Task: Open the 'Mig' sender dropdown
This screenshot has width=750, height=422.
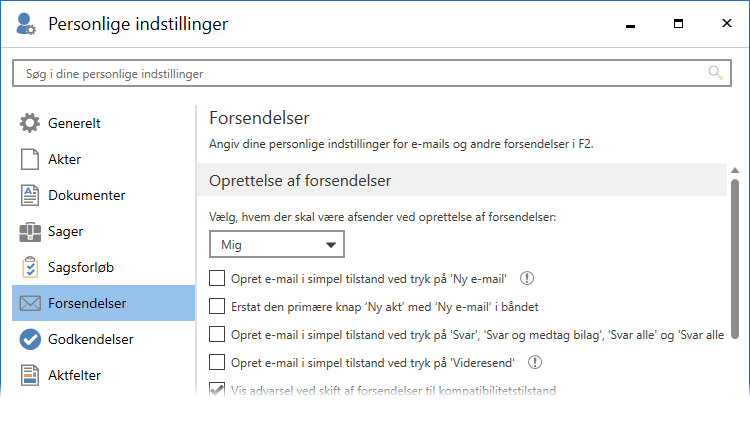Action: [276, 244]
